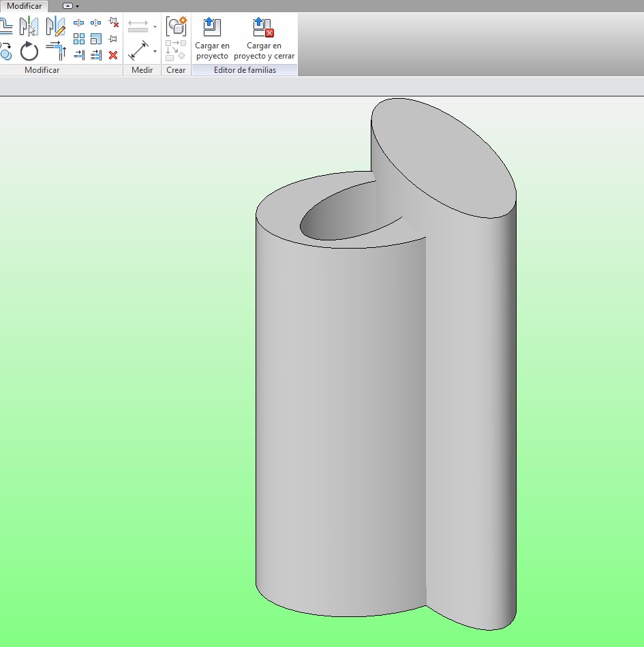This screenshot has width=644, height=647.
Task: Select the Scale tool
Action: click(96, 39)
